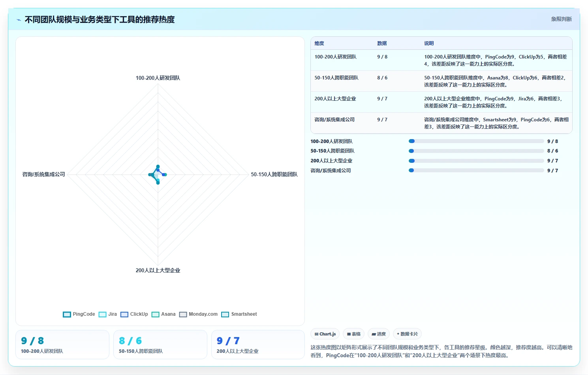Open the 9 / 7 大型企业 data card
The image size is (588, 375).
coord(258,345)
